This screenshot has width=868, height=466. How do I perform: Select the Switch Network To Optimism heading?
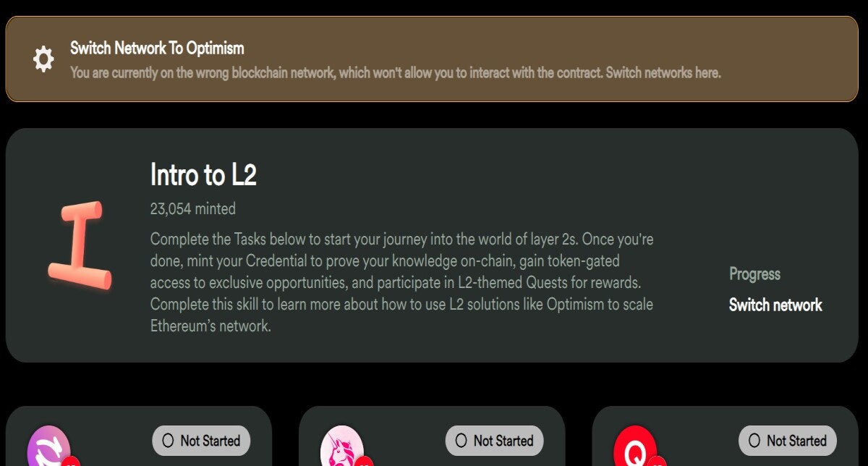coord(157,48)
